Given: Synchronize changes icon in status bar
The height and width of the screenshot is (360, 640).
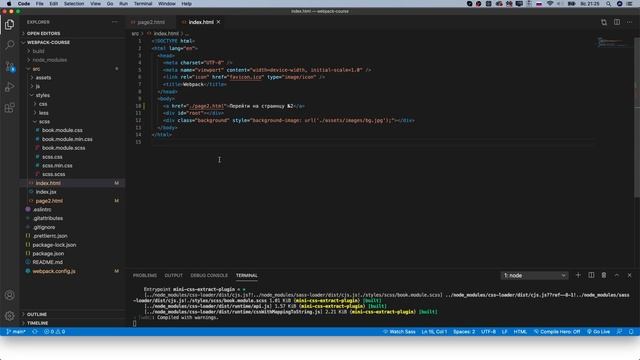Looking at the screenshot, I should [x=35, y=332].
